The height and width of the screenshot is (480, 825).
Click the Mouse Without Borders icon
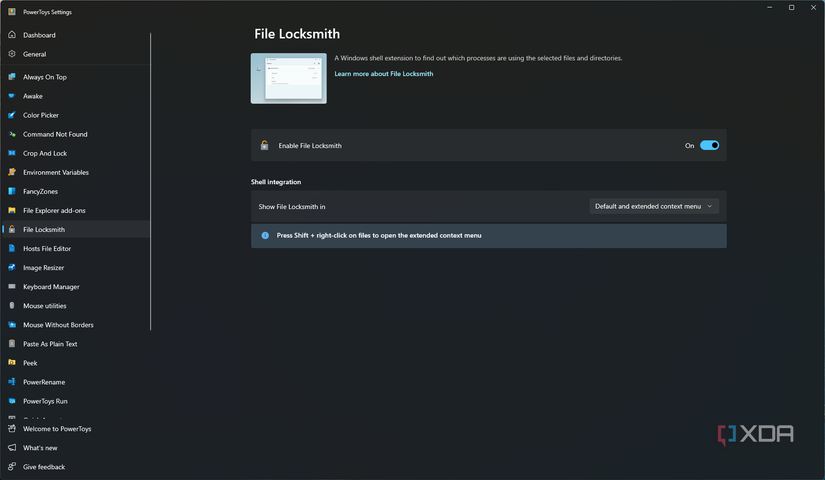point(12,325)
